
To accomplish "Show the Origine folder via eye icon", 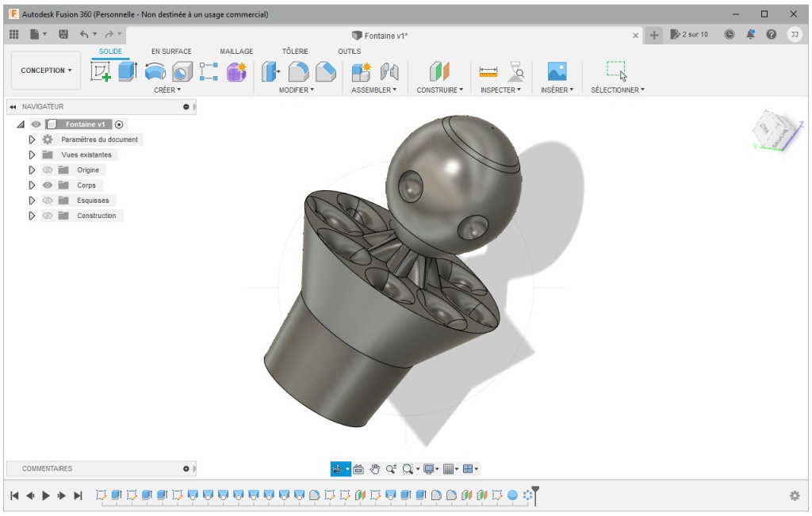I will click(47, 170).
